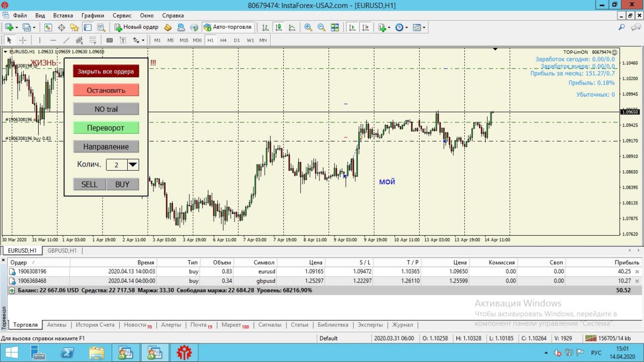Toggle the NO trail button
Screen dimensions: 644x362
click(106, 109)
